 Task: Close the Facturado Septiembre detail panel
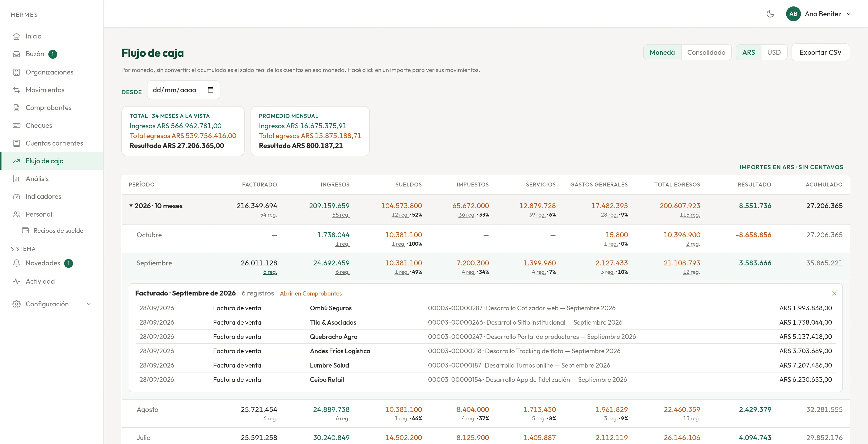[x=834, y=293]
